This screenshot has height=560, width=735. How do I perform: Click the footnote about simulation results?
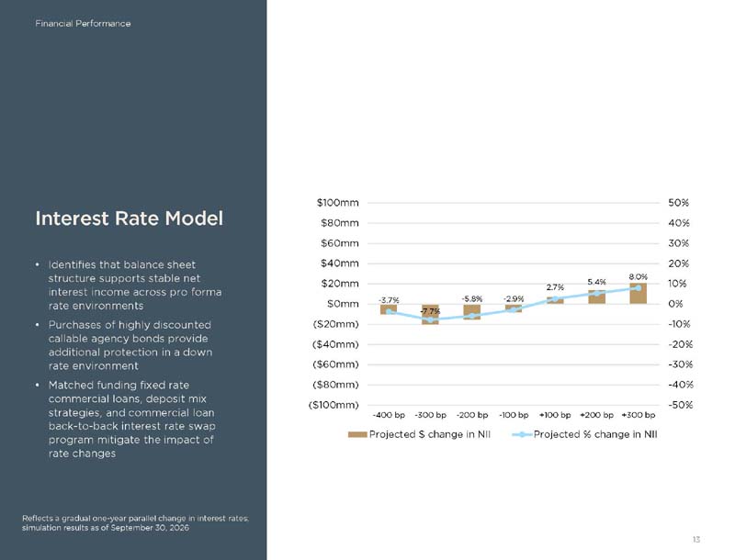click(x=135, y=523)
